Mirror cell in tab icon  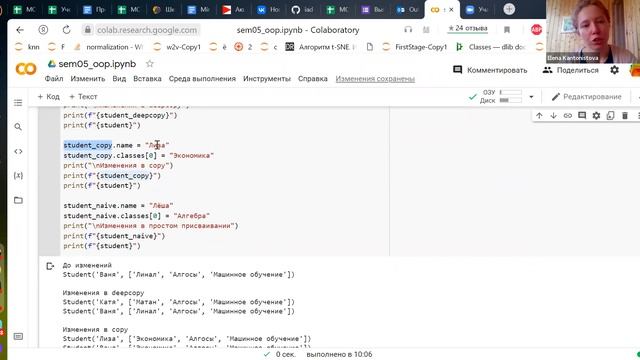pos(611,116)
